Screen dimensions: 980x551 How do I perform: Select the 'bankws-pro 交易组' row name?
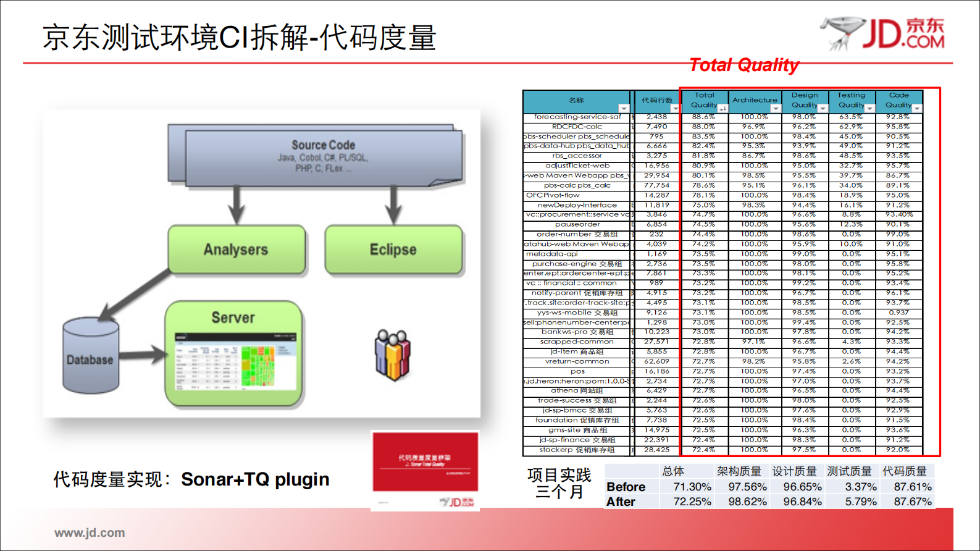click(x=577, y=332)
